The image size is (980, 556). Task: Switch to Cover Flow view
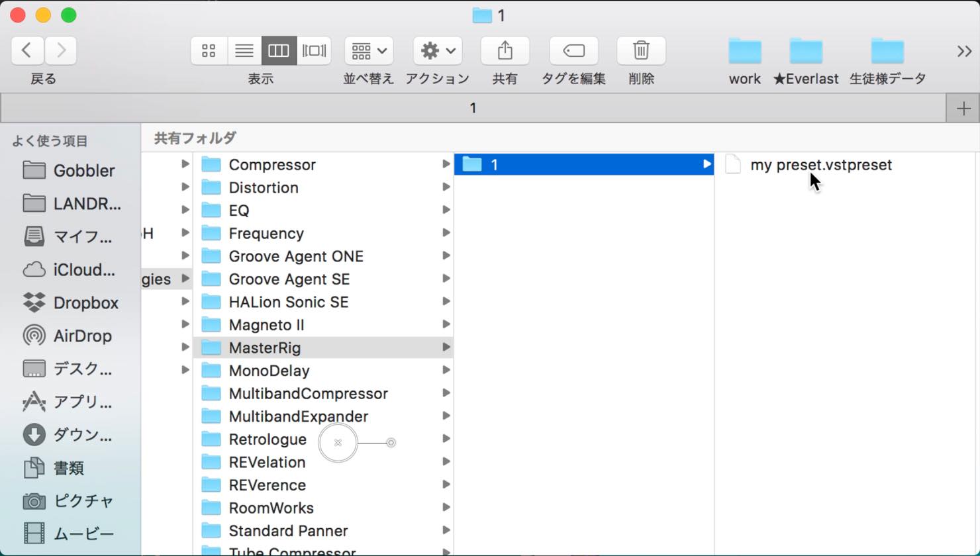click(314, 50)
